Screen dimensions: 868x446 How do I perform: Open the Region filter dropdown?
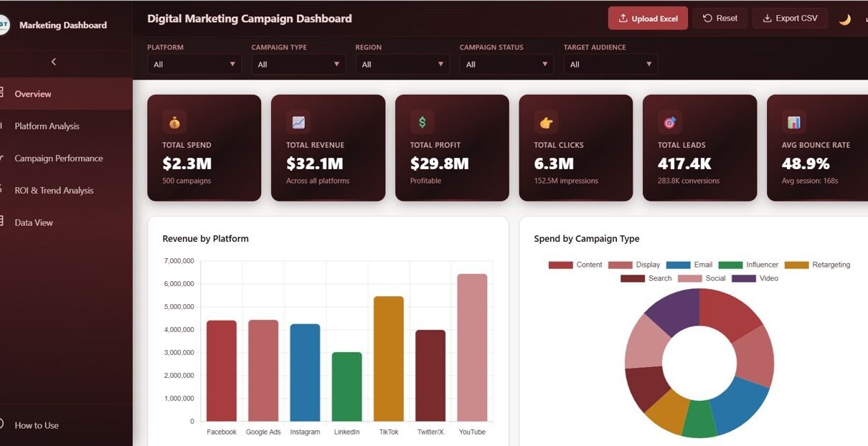tap(402, 65)
